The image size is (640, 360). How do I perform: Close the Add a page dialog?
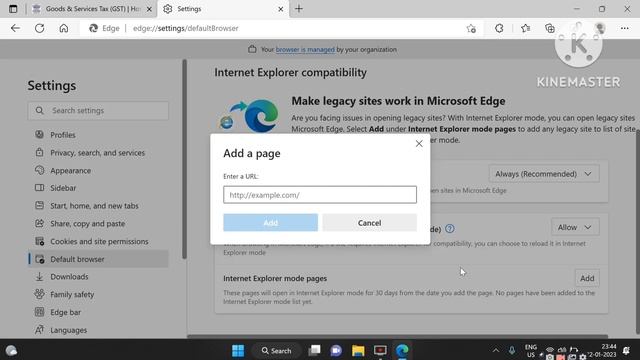(419, 144)
